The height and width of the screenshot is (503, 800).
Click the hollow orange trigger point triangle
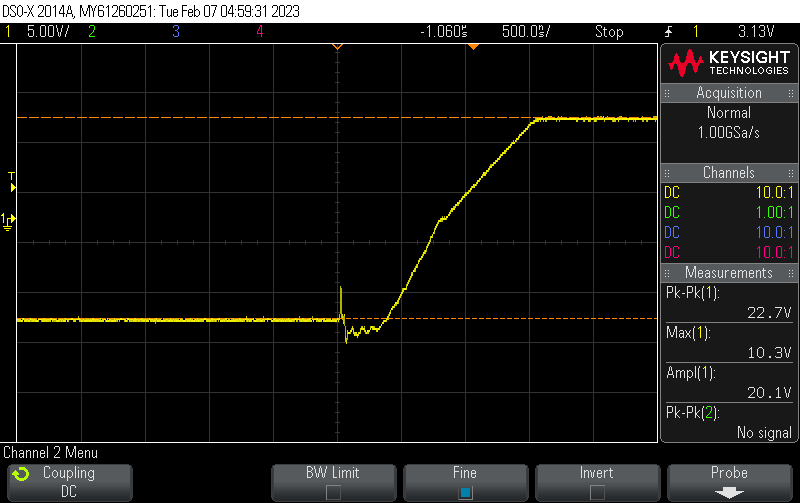click(337, 47)
